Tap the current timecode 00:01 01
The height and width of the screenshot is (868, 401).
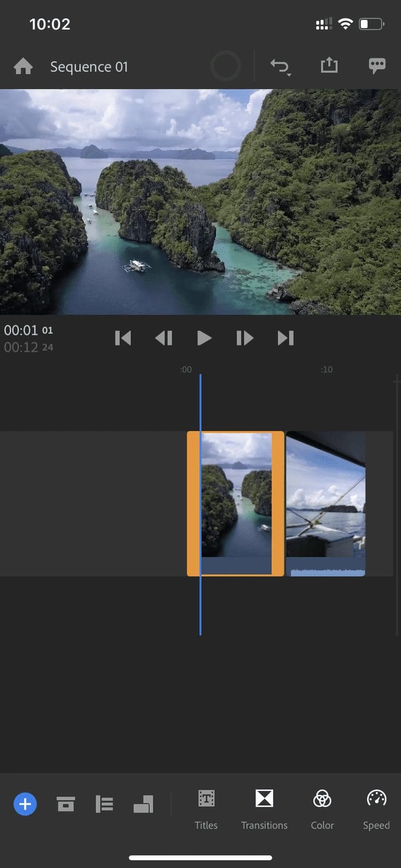(x=28, y=331)
